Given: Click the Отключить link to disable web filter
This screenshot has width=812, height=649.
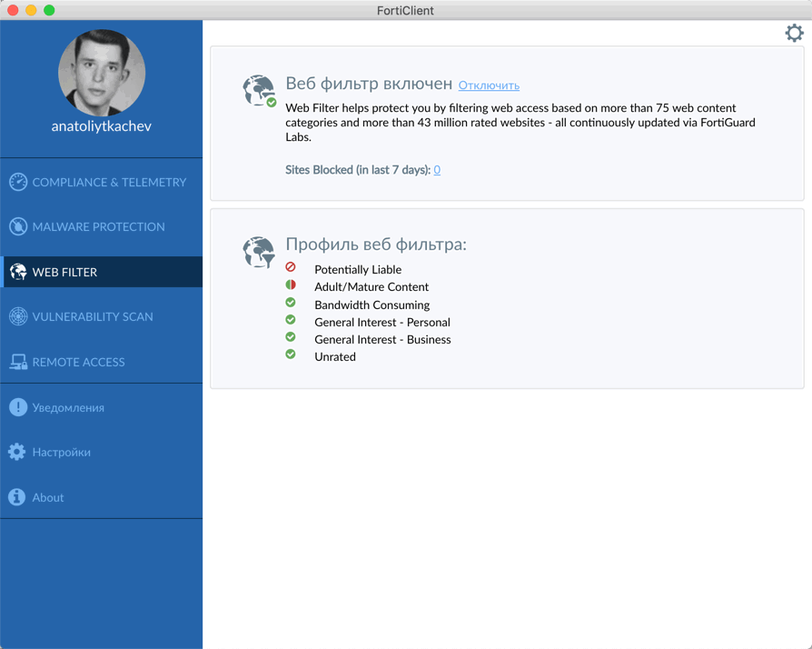Looking at the screenshot, I should pyautogui.click(x=489, y=85).
